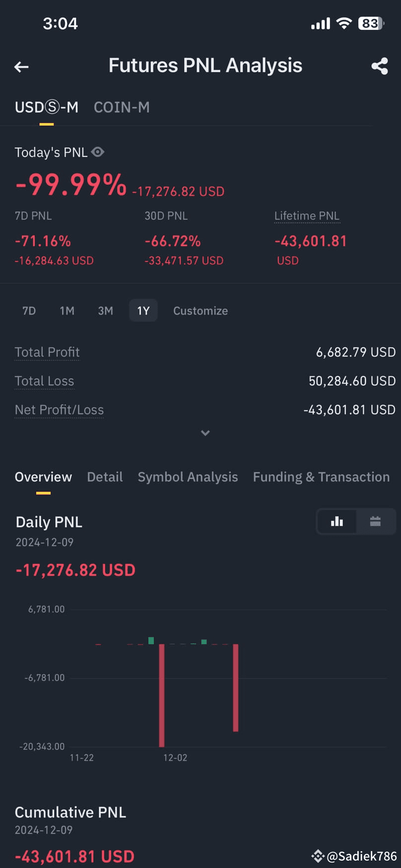Tap the Lifetime PNL label
Viewport: 401px width, 868px height.
[x=307, y=216]
